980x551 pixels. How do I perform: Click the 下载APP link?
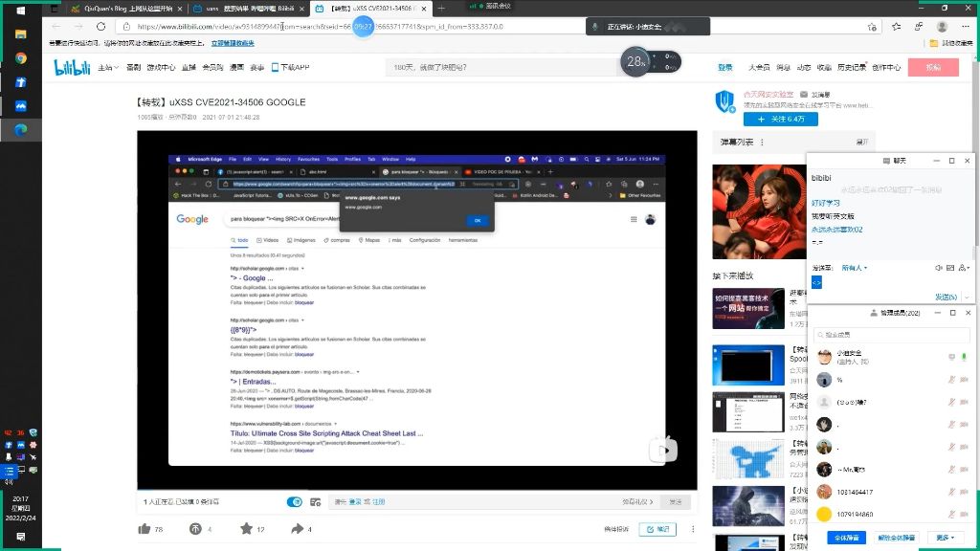[x=291, y=68]
